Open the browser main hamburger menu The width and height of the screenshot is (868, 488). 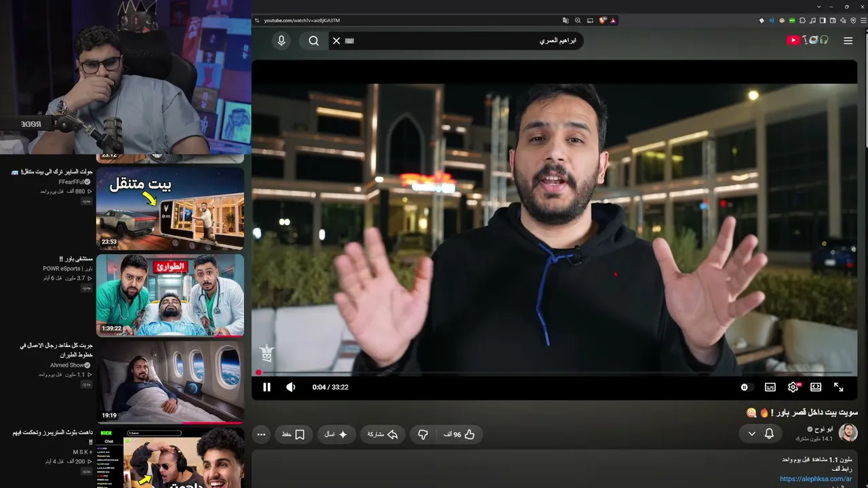(862, 20)
